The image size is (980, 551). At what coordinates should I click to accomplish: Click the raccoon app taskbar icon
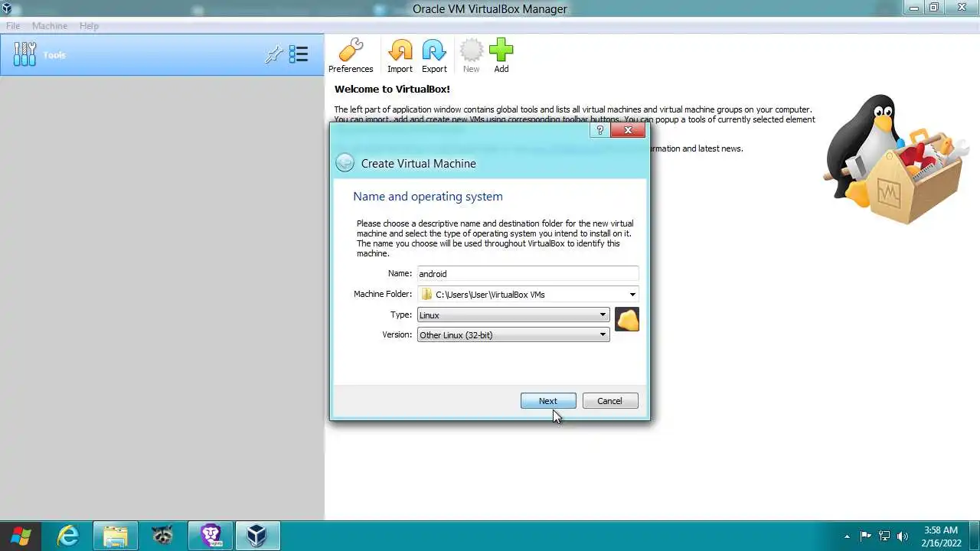tap(162, 536)
